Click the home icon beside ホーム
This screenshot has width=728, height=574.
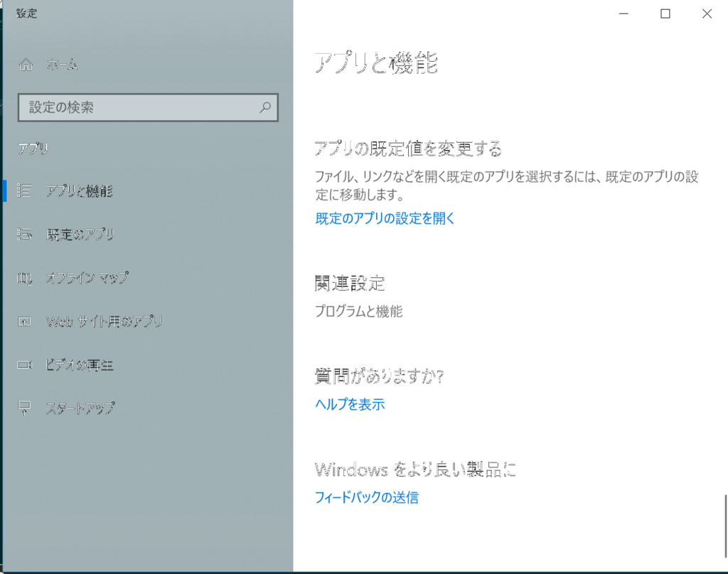coord(26,65)
